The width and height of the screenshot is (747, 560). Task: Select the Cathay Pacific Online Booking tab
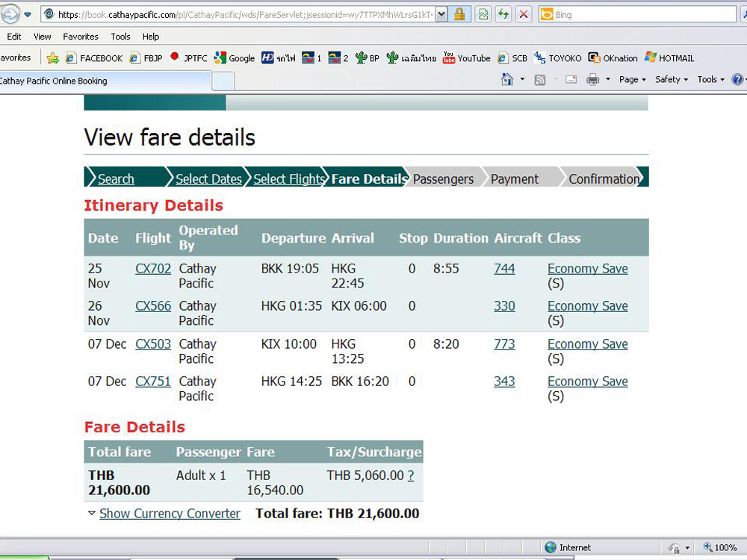point(105,81)
